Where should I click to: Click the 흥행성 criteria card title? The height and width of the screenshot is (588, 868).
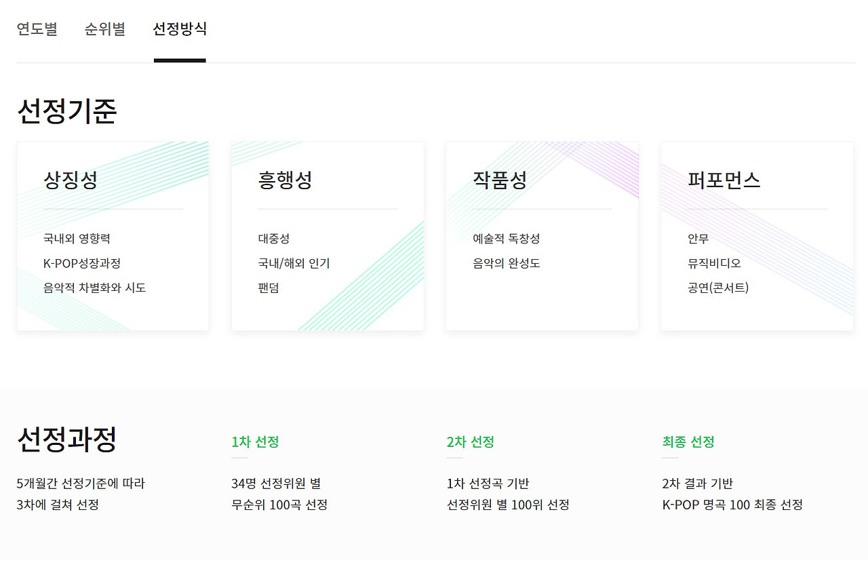[285, 180]
